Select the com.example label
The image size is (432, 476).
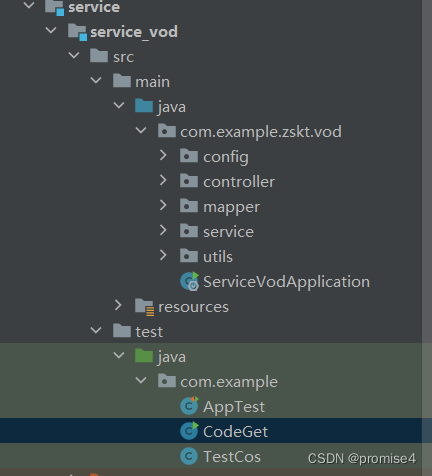229,382
